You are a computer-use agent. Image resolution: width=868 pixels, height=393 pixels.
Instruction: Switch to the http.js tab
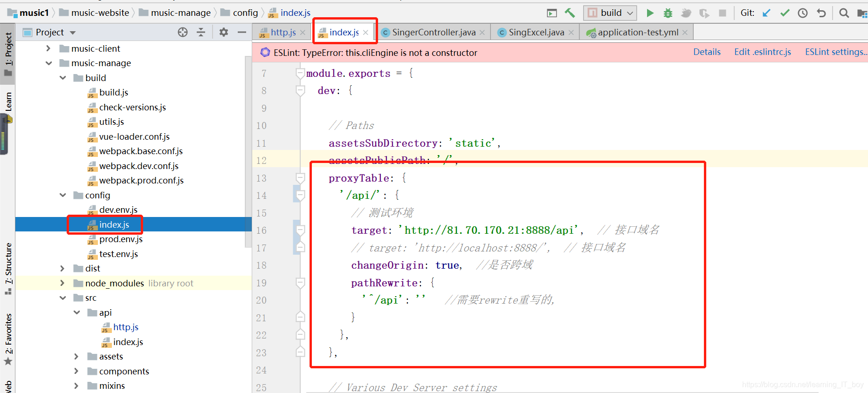tap(282, 32)
